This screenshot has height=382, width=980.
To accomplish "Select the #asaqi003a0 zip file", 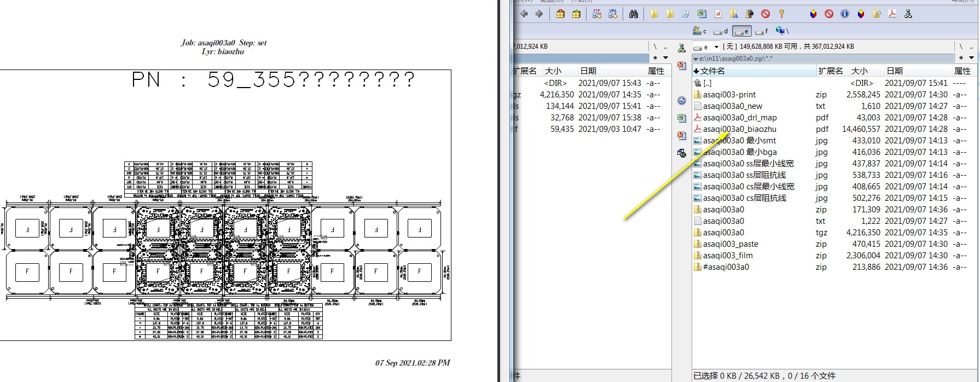I will pos(834,267).
